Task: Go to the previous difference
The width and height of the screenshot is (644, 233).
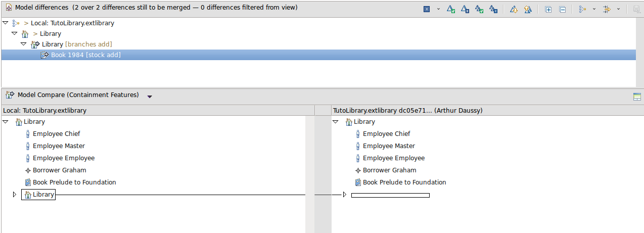Action: click(528, 10)
